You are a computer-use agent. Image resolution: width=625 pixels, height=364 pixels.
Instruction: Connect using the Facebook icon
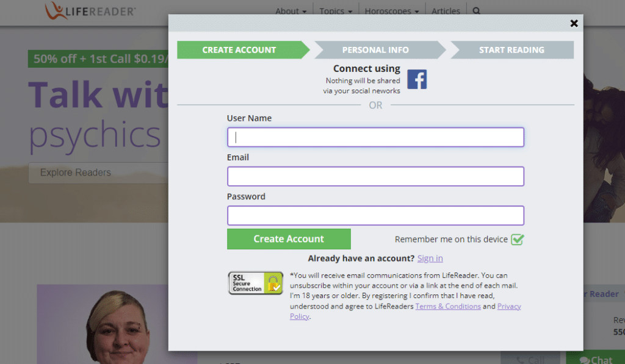click(x=417, y=79)
